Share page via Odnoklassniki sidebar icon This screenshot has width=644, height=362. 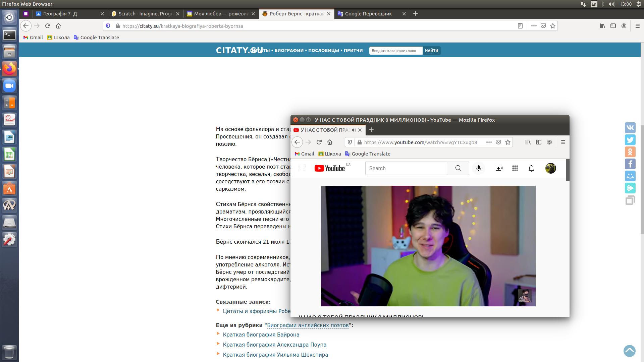[630, 152]
